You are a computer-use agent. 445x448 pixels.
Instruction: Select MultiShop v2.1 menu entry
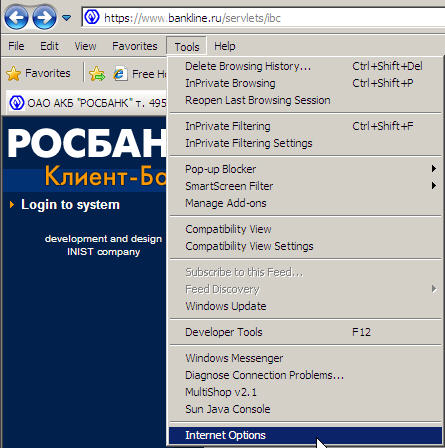pyautogui.click(x=305, y=392)
